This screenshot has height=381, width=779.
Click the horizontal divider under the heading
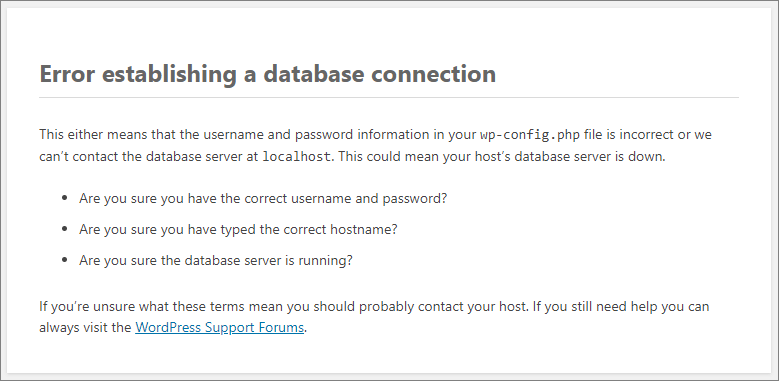tap(389, 97)
